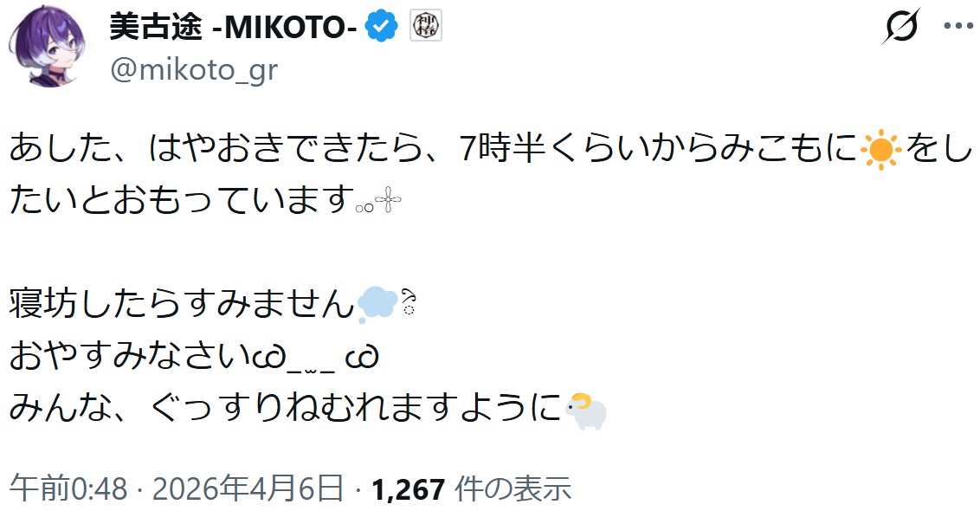Viewport: 980px width, 511px height.
Task: Click the display name 美古途 -MIKOTO-
Action: point(234,28)
